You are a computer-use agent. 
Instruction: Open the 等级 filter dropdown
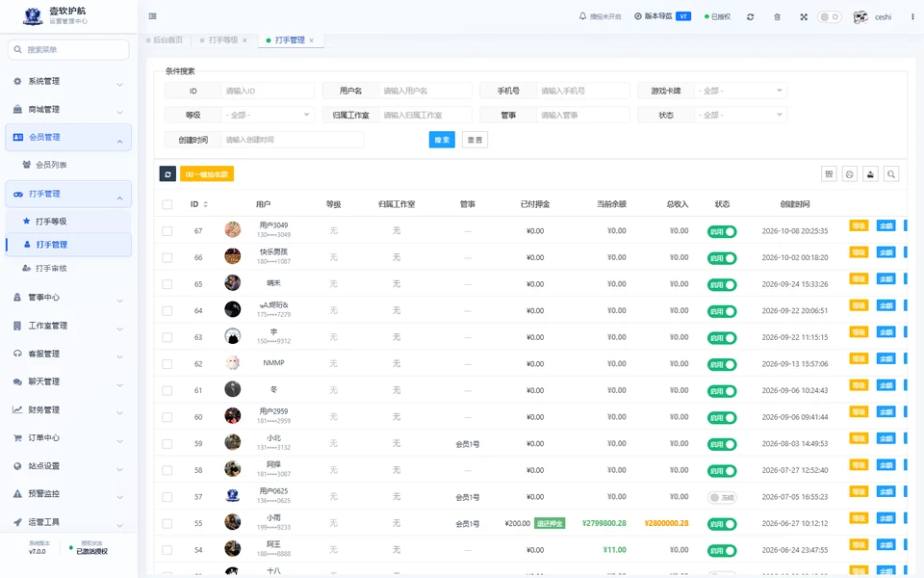coord(268,115)
